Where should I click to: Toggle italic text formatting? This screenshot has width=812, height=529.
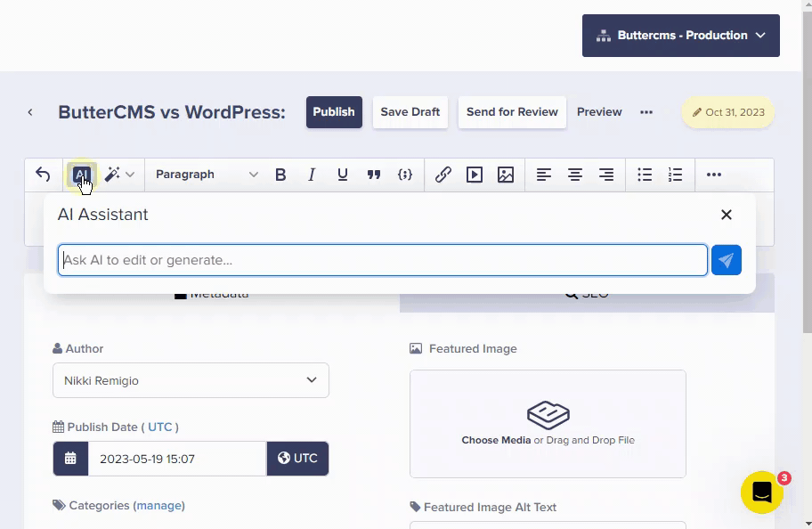pyautogui.click(x=312, y=175)
